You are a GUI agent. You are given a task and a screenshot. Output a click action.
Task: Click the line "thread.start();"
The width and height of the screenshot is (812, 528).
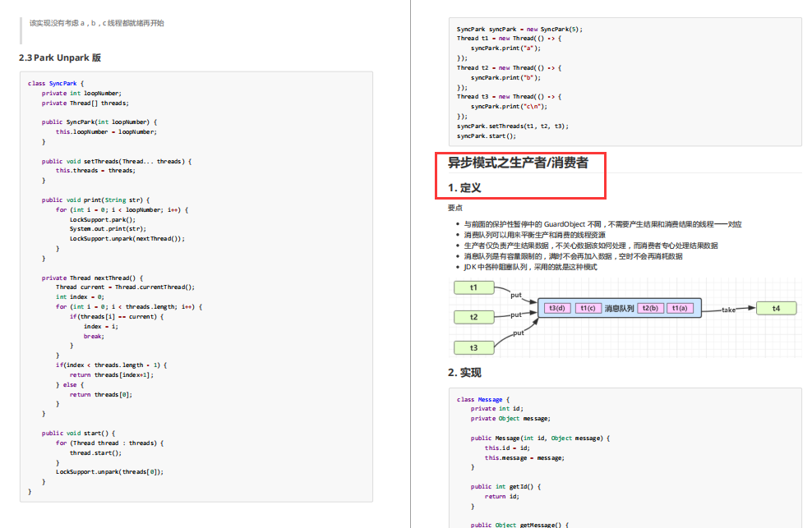96,453
